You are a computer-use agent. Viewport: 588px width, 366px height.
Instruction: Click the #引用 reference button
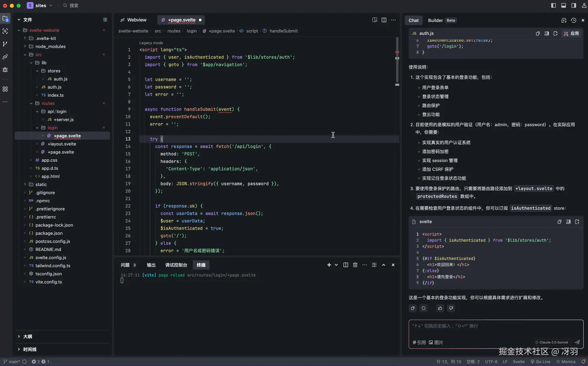tap(419, 342)
